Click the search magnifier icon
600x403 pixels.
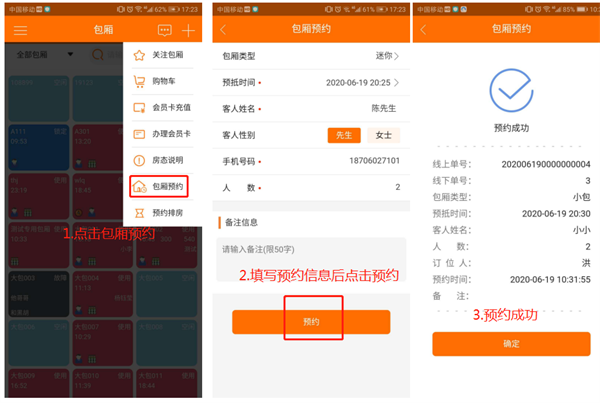98,55
